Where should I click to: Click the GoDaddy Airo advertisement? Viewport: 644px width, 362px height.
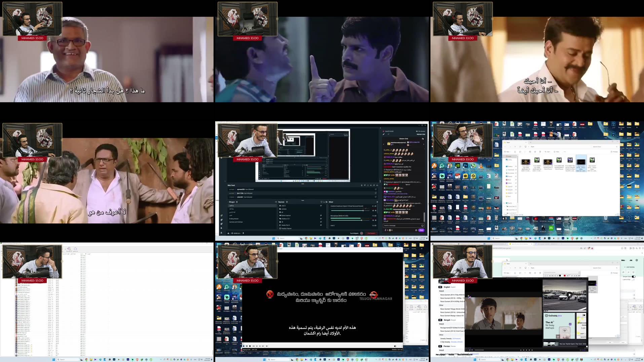tap(559, 325)
